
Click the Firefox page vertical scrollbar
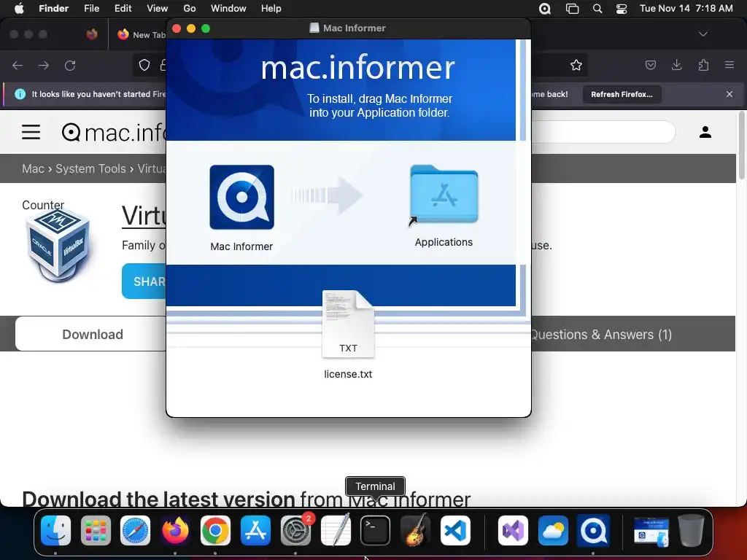[741, 146]
